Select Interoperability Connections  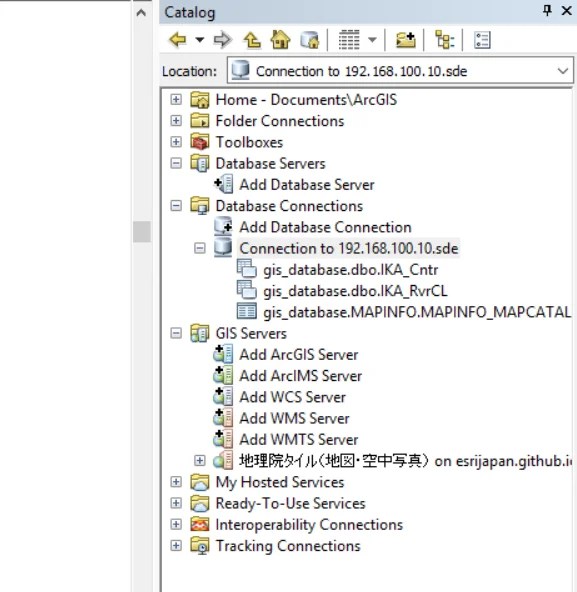pyautogui.click(x=309, y=525)
